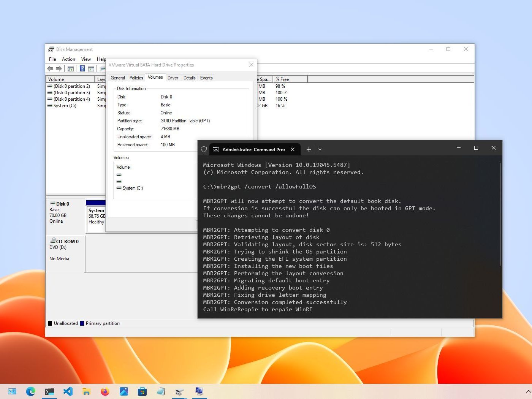The width and height of the screenshot is (532, 399).
Task: Switch to the Driver tab
Action: click(173, 78)
